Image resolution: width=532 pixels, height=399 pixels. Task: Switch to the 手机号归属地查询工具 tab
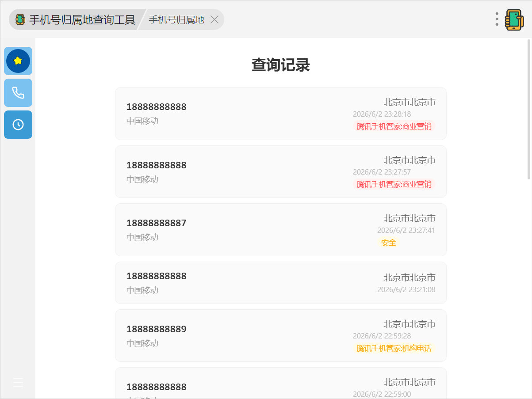pyautogui.click(x=77, y=19)
